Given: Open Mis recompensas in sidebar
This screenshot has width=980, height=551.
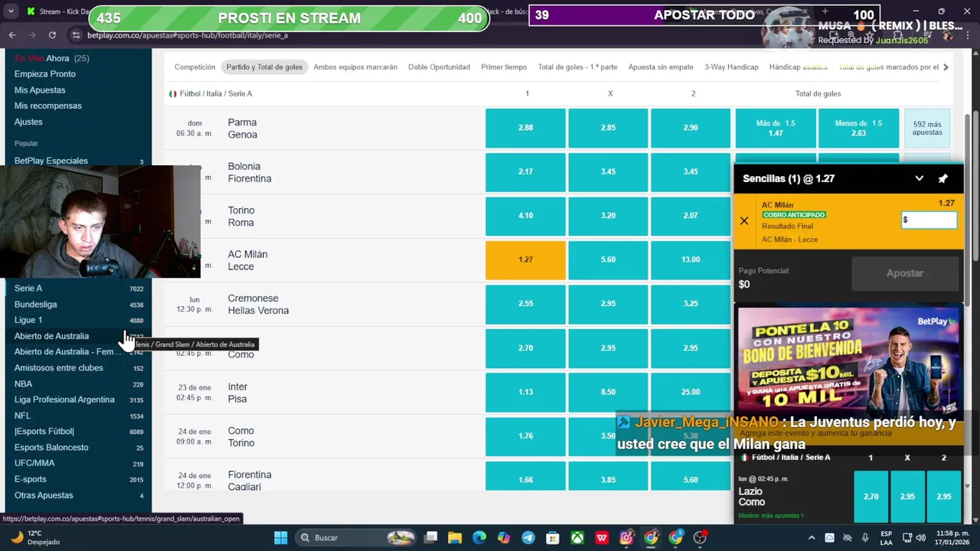Looking at the screenshot, I should 47,106.
